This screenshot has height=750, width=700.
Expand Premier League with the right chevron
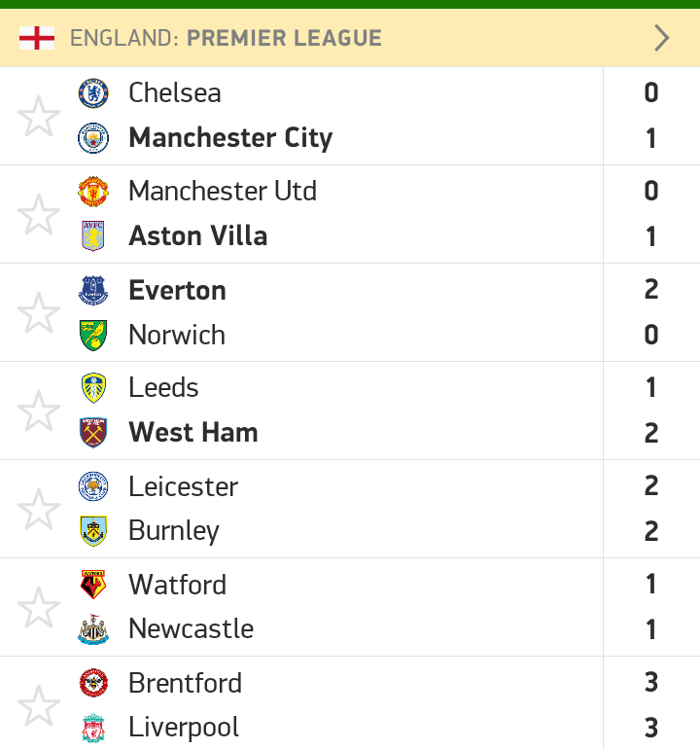pyautogui.click(x=662, y=38)
